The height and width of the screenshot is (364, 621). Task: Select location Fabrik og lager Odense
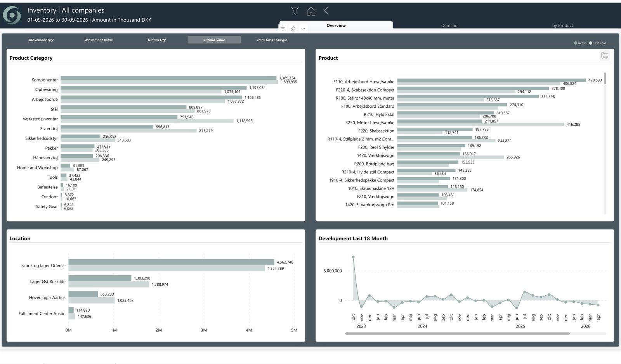coord(43,266)
